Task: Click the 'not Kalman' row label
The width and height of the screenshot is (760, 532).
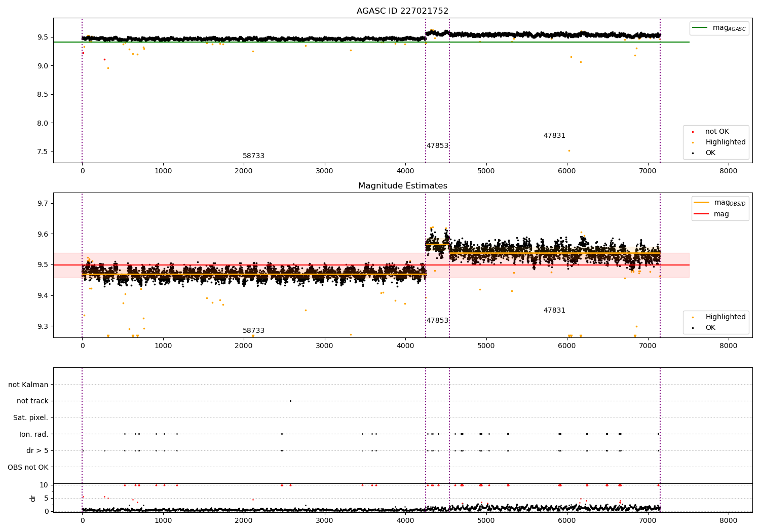Action: tap(28, 385)
